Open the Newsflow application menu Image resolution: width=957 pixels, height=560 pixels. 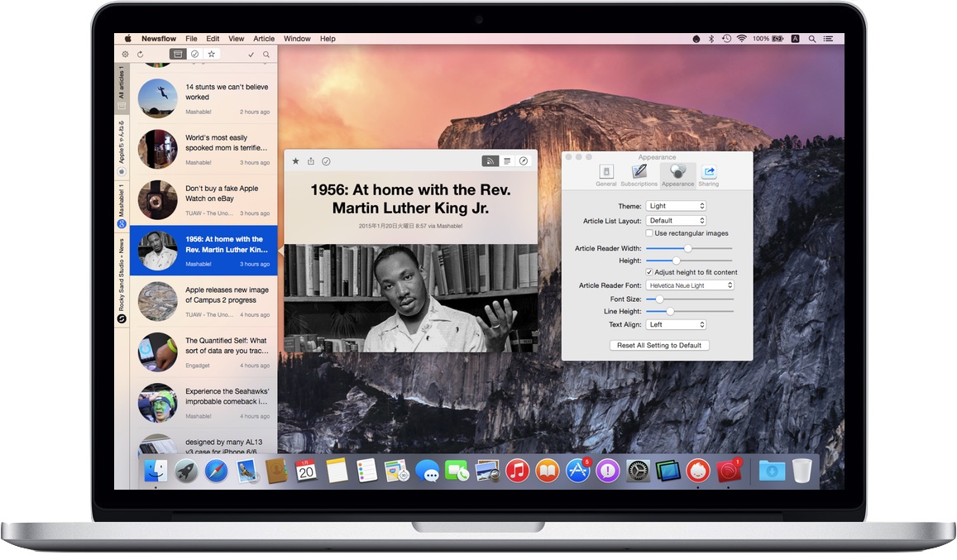coord(159,39)
